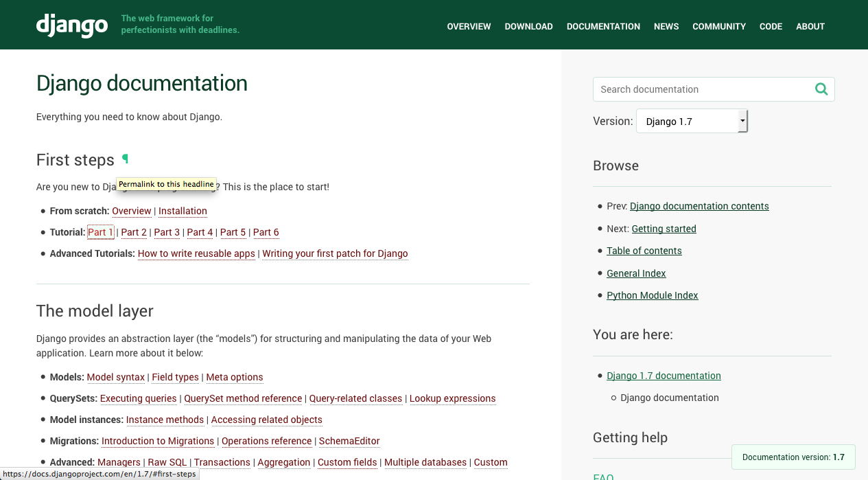Image resolution: width=868 pixels, height=480 pixels.
Task: Open the COMMUNITY nav item
Action: 719,27
